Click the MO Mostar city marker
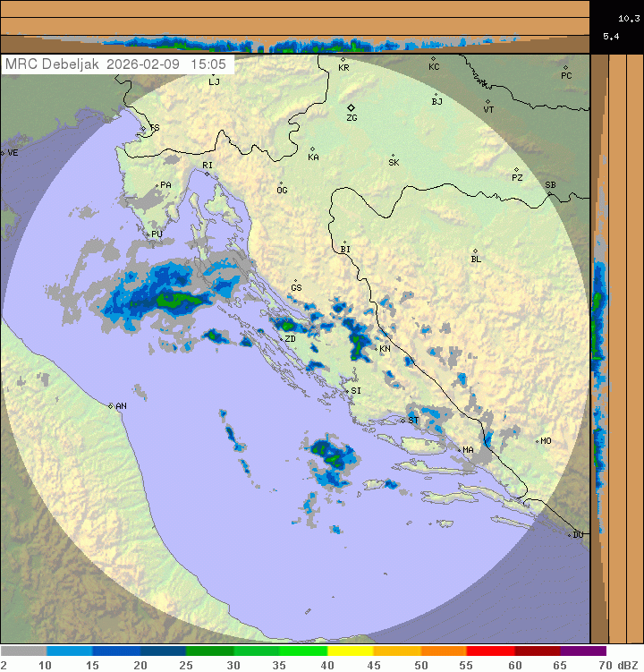The image size is (644, 672). (537, 441)
